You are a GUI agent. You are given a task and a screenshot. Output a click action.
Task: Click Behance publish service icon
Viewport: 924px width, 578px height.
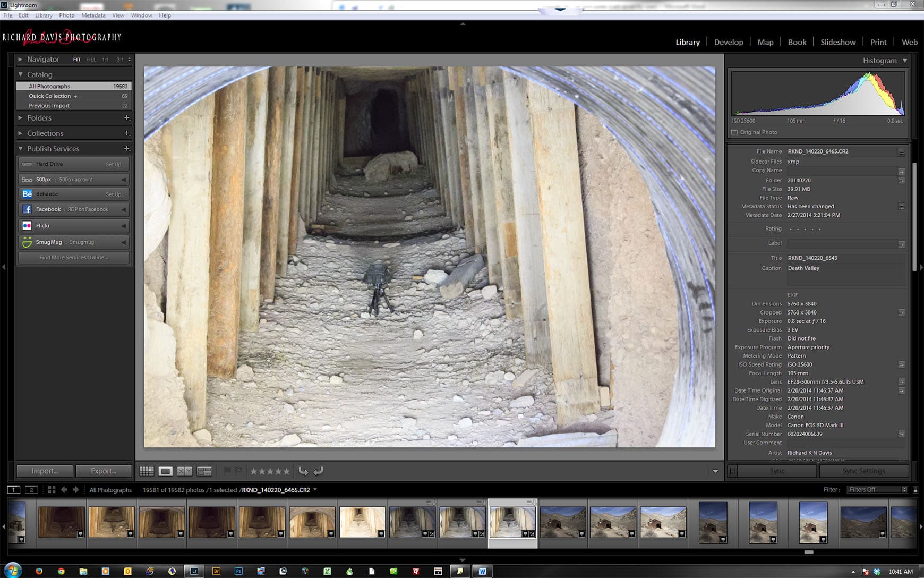click(27, 194)
